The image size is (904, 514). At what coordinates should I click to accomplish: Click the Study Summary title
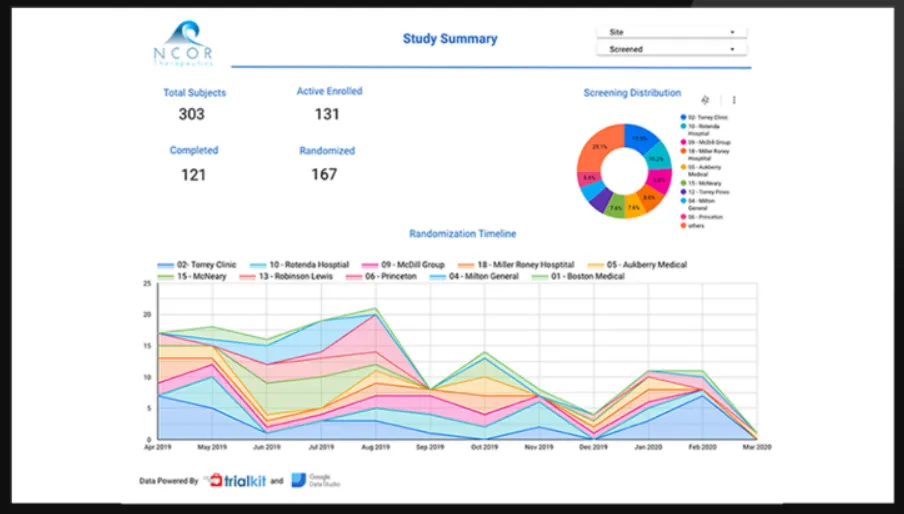click(x=450, y=39)
